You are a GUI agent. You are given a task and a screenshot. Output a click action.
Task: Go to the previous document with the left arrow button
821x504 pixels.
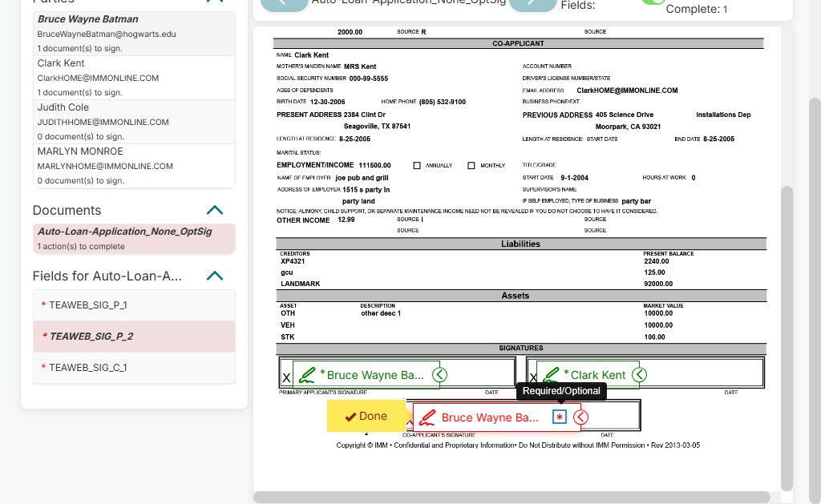tap(285, 4)
